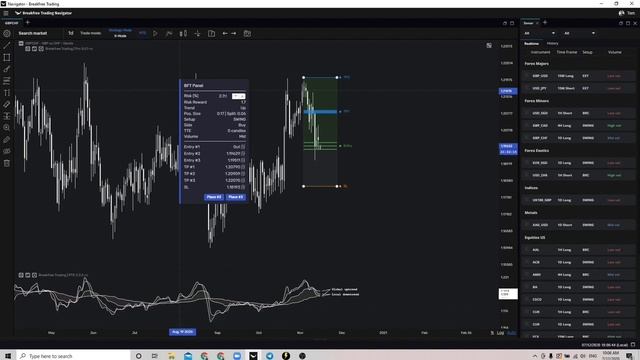This screenshot has height=360, width=640.
Task: Open Tom user profile at top right
Action: pyautogui.click(x=627, y=13)
